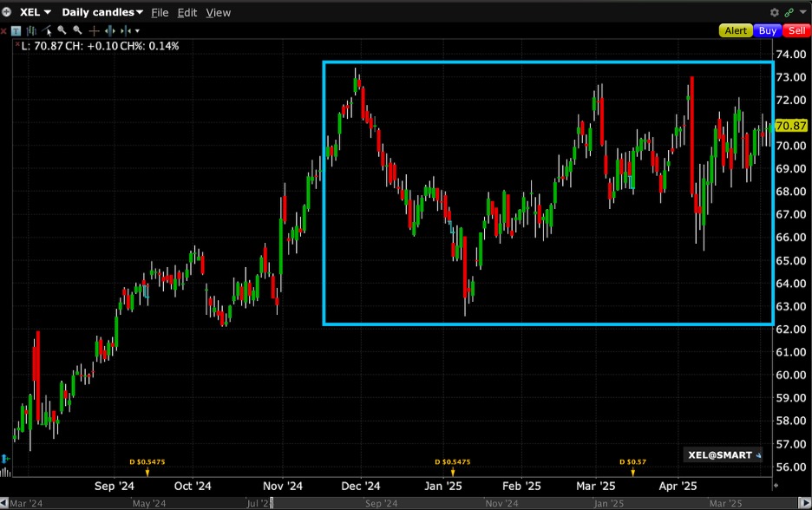Image resolution: width=812 pixels, height=510 pixels.
Task: Click the Sep '24 time axis label
Action: [x=115, y=487]
